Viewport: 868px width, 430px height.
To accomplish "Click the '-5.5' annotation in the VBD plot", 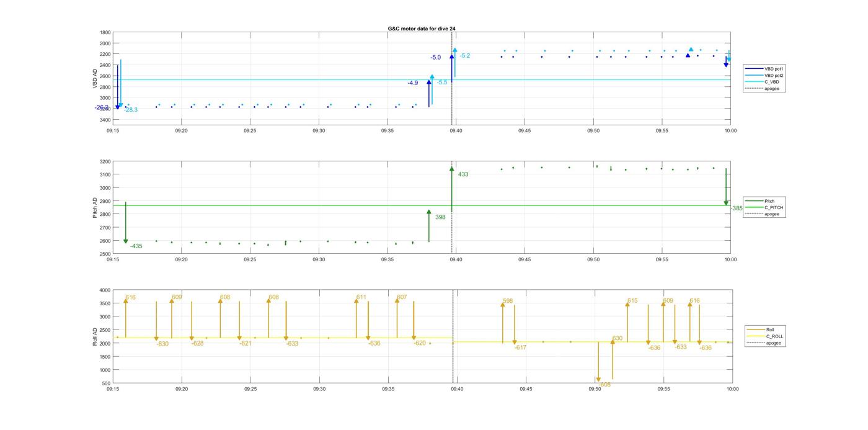I will pyautogui.click(x=442, y=83).
